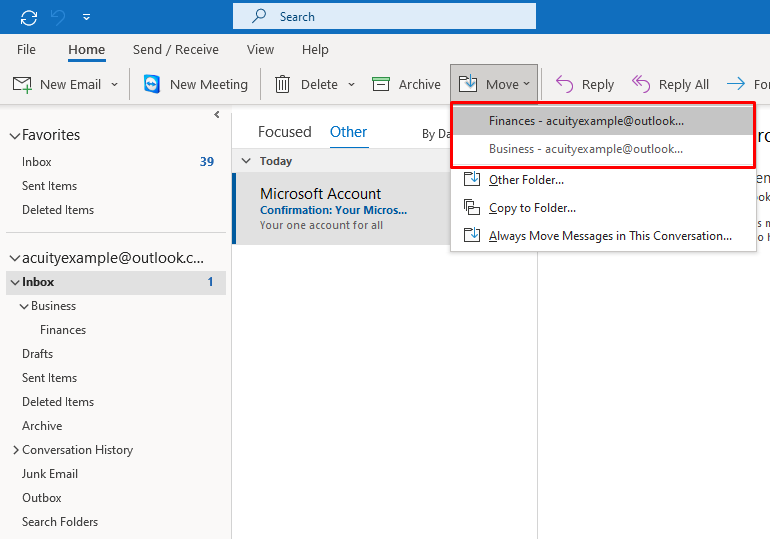770x539 pixels.
Task: Open the Business folder
Action: pyautogui.click(x=54, y=306)
